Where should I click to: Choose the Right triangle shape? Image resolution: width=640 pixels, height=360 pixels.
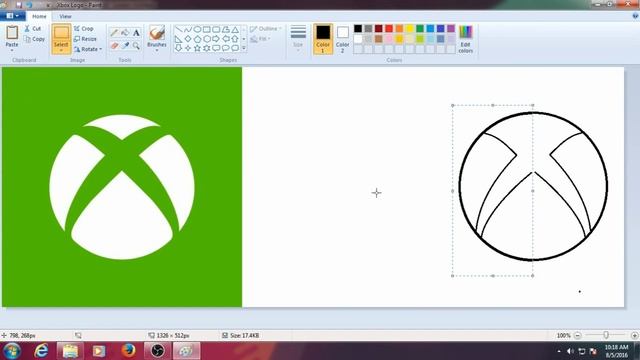(x=178, y=39)
